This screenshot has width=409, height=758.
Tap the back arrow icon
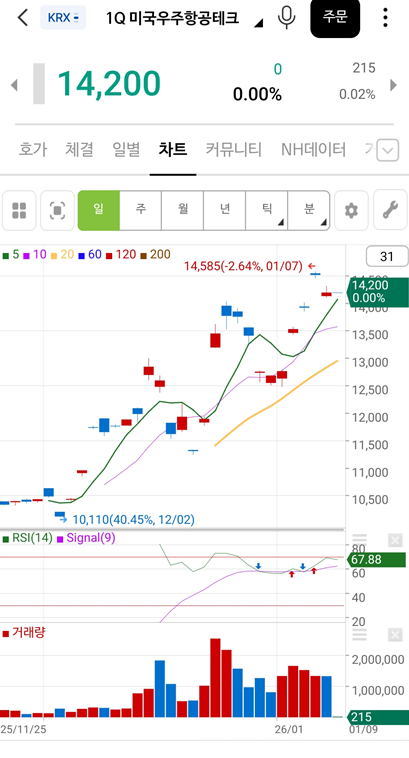23,18
